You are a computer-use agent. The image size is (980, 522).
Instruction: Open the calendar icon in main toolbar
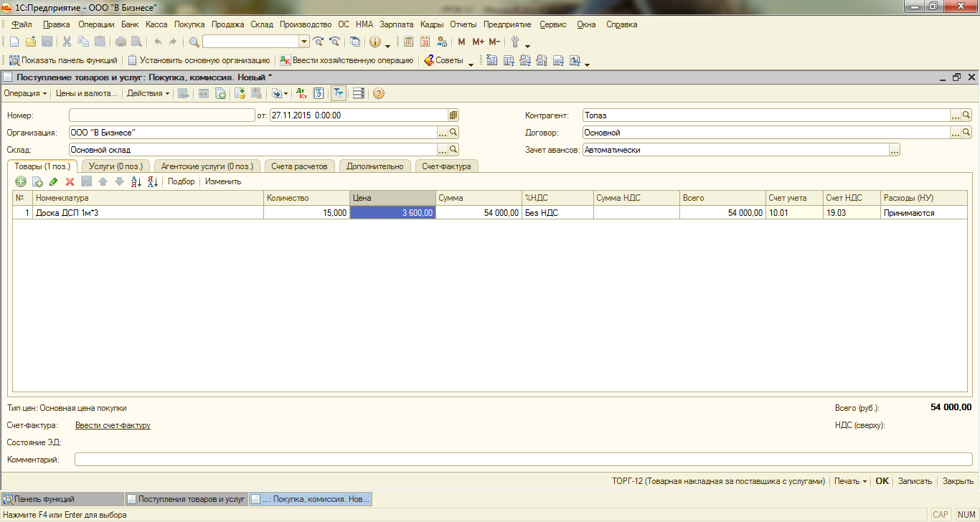pyautogui.click(x=425, y=42)
